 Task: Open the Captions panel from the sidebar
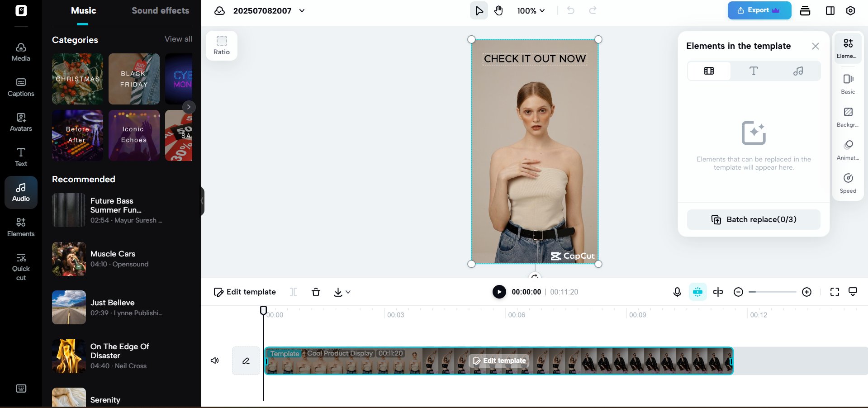[x=21, y=87]
